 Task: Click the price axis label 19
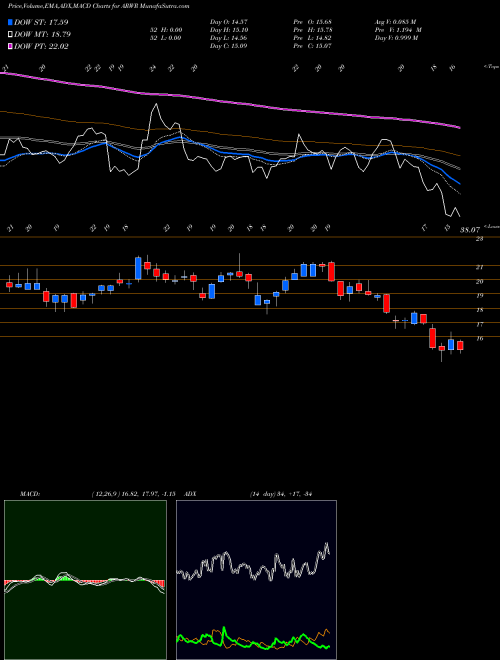tap(479, 296)
